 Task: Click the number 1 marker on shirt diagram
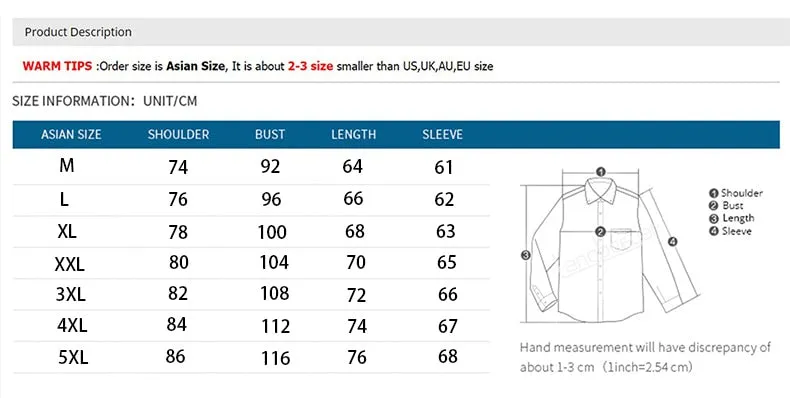[601, 172]
